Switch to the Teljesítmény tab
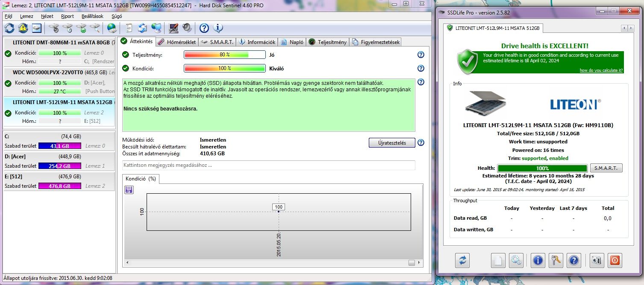The image size is (644, 285). 328,42
